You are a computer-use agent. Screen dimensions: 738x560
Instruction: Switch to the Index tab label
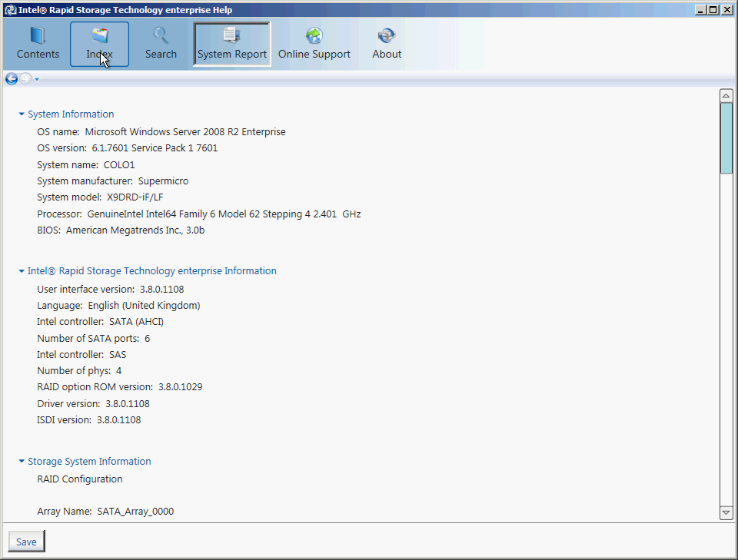[x=99, y=54]
